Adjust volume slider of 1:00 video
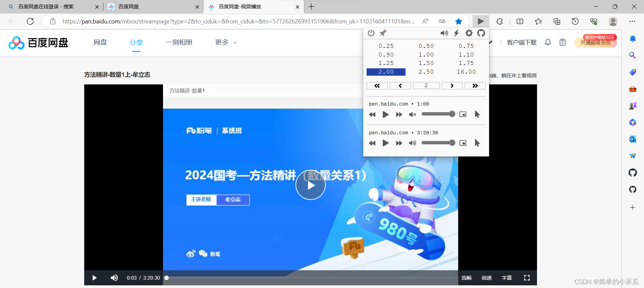 pos(438,114)
